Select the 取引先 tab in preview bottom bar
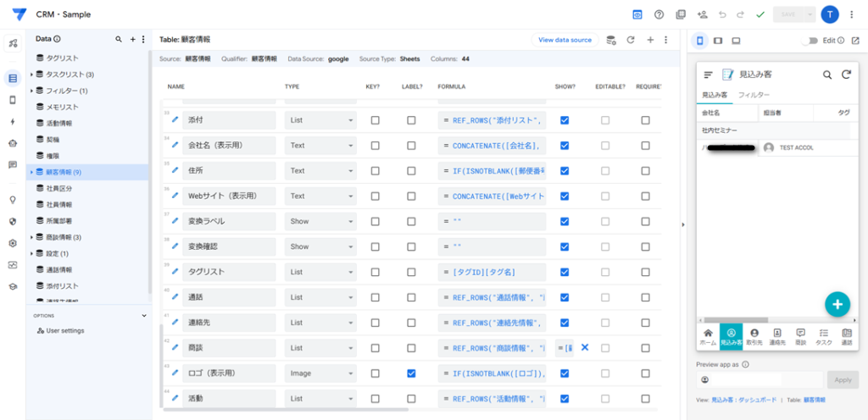This screenshot has width=868, height=420. pos(754,336)
